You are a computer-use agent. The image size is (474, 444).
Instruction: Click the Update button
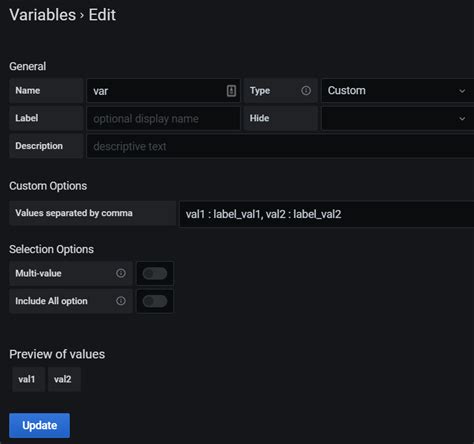(x=39, y=425)
